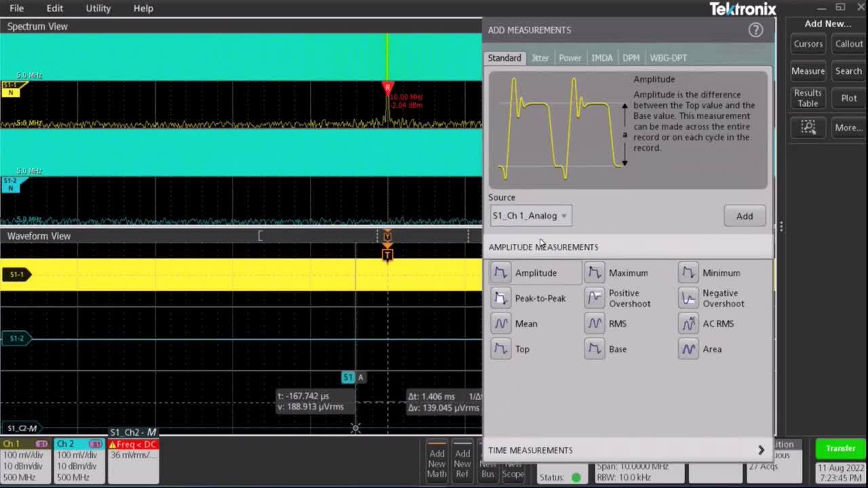Viewport: 868px width, 488px height.
Task: Select the Amplitude measurement icon
Action: pos(500,272)
